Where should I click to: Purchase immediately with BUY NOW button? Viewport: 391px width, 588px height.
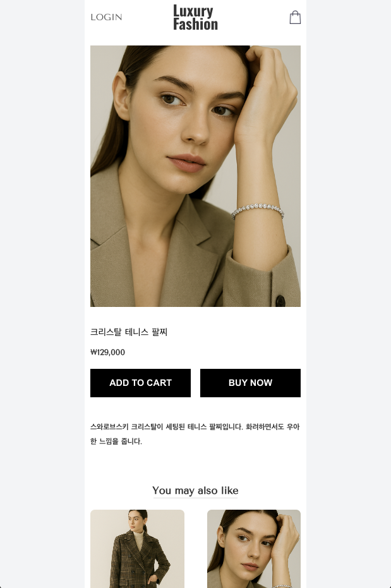[x=250, y=383]
